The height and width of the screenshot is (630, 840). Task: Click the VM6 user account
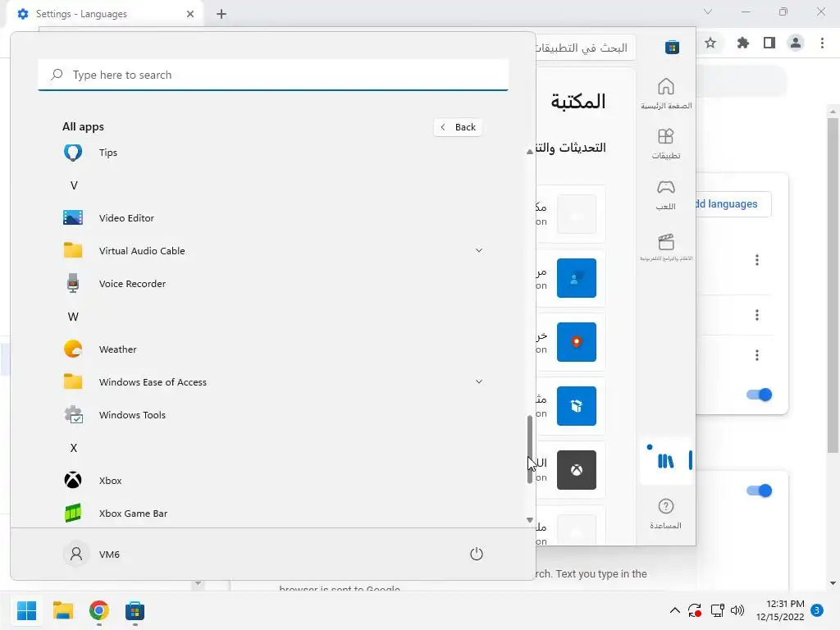[x=92, y=554]
